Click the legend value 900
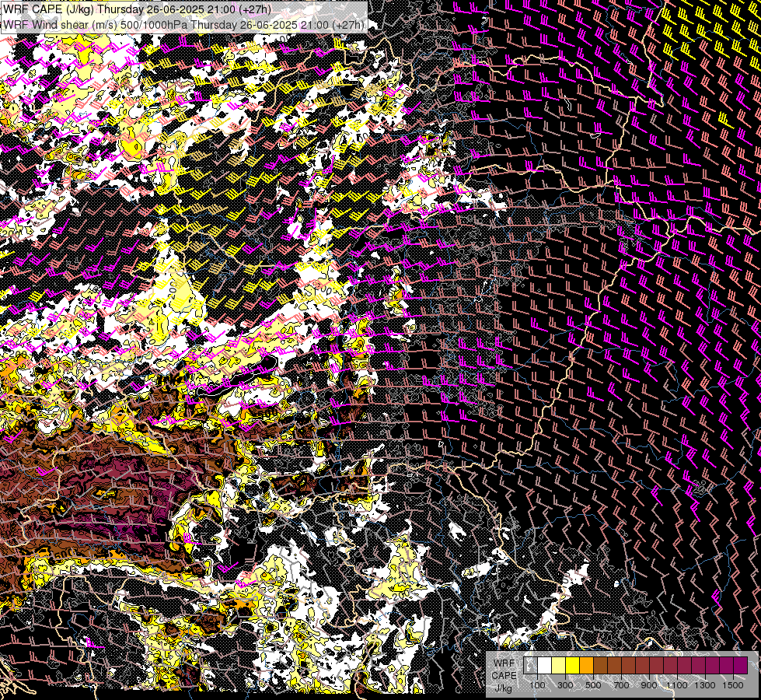Screen dimensions: 761x700 [x=649, y=685]
